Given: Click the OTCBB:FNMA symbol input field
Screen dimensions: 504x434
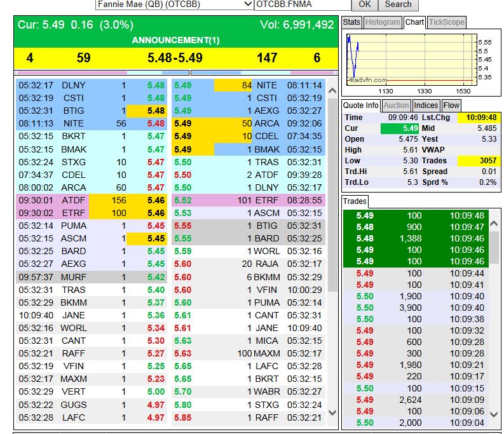Looking at the screenshot, I should pos(302,4).
